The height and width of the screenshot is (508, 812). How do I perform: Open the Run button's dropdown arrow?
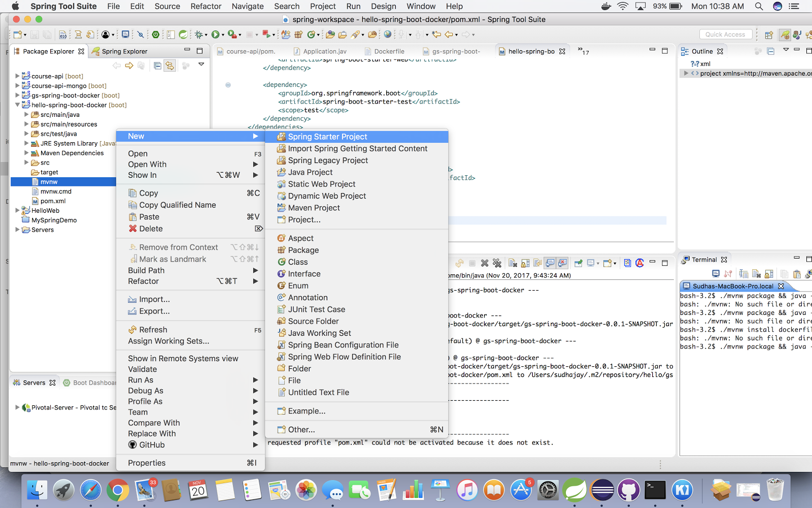coord(222,35)
